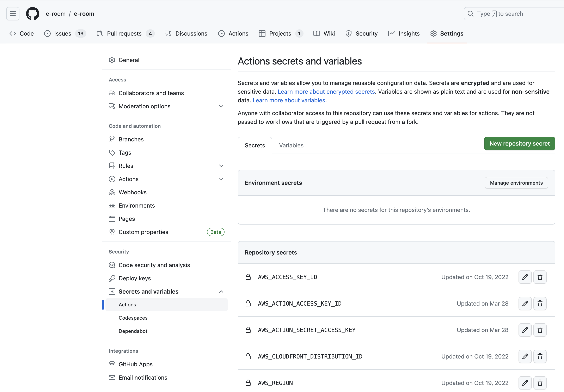Open Code security and analysis
This screenshot has height=392, width=564.
[154, 265]
